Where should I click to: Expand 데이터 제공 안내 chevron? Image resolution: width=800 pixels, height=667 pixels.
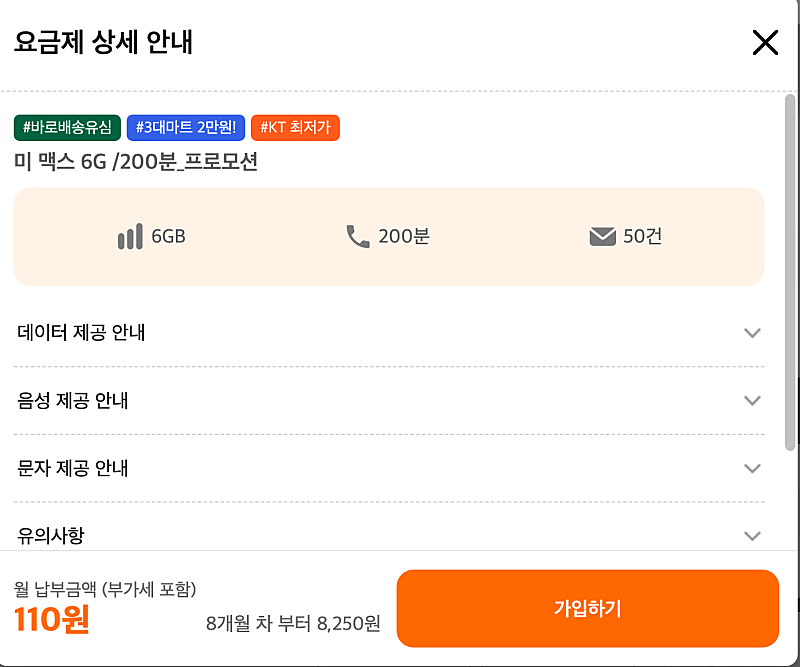[x=753, y=333]
